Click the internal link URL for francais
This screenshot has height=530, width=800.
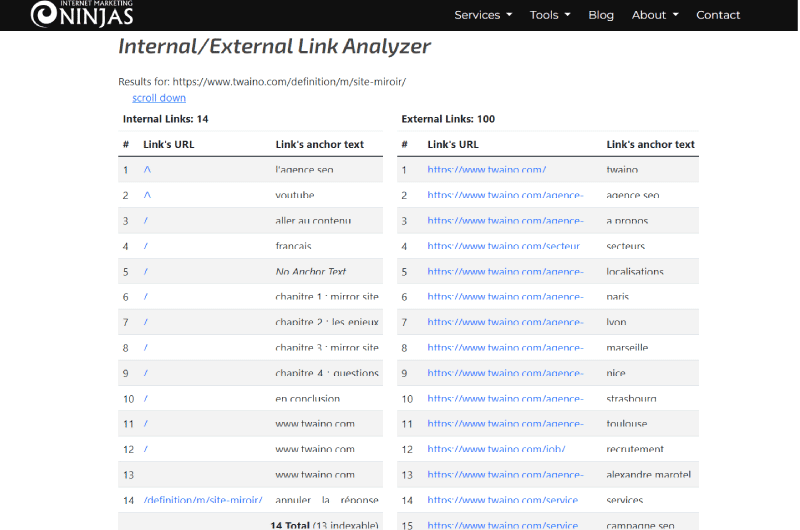pyautogui.click(x=145, y=246)
